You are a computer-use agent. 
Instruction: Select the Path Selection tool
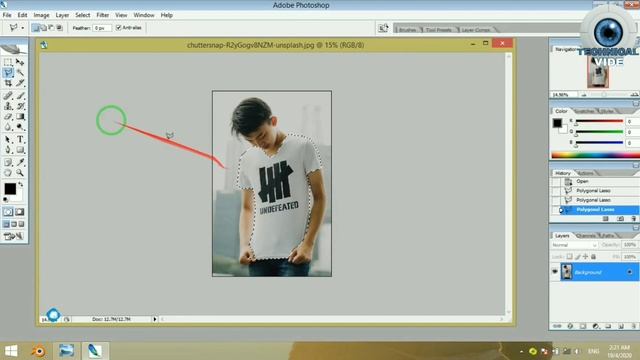8,140
